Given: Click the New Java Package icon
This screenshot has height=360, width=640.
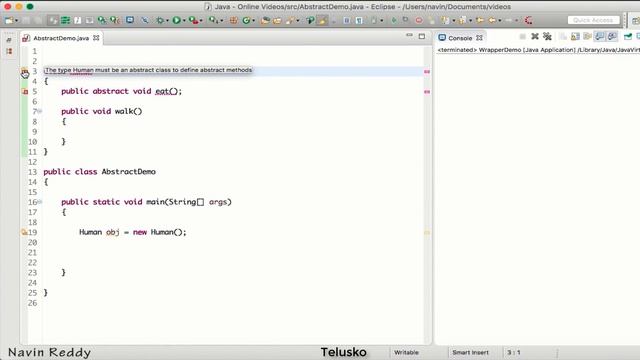Looking at the screenshot, I should pos(233,20).
